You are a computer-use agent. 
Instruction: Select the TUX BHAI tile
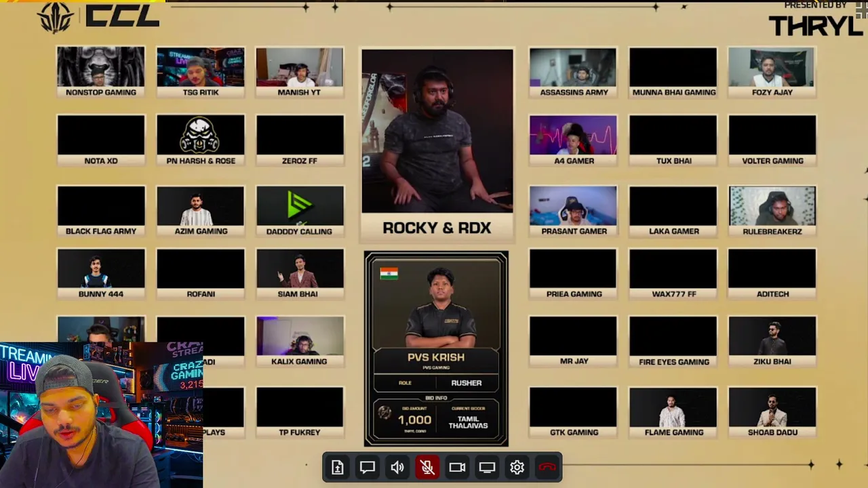[673, 140]
